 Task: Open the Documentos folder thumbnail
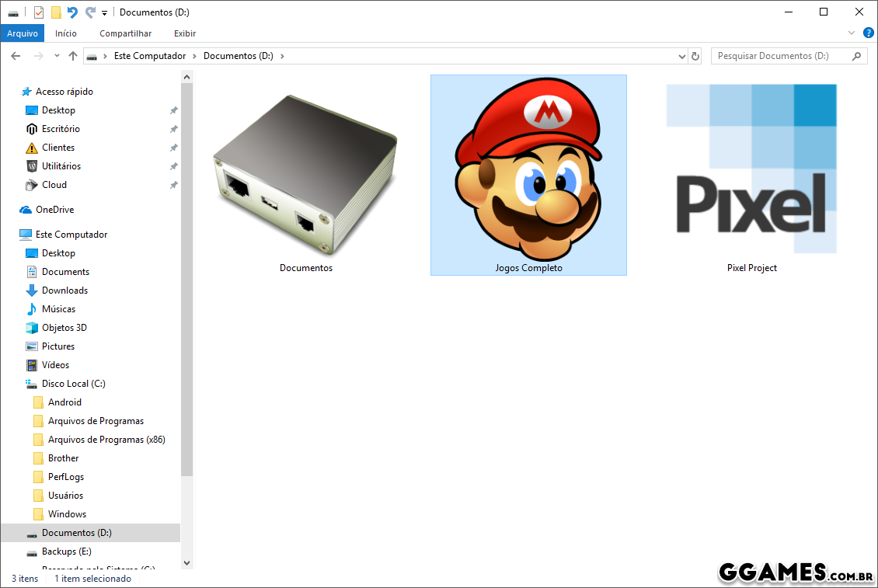(305, 175)
